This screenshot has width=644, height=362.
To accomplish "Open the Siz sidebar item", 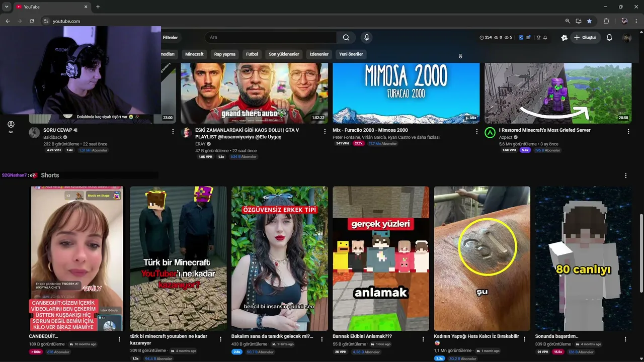I will coord(11,127).
